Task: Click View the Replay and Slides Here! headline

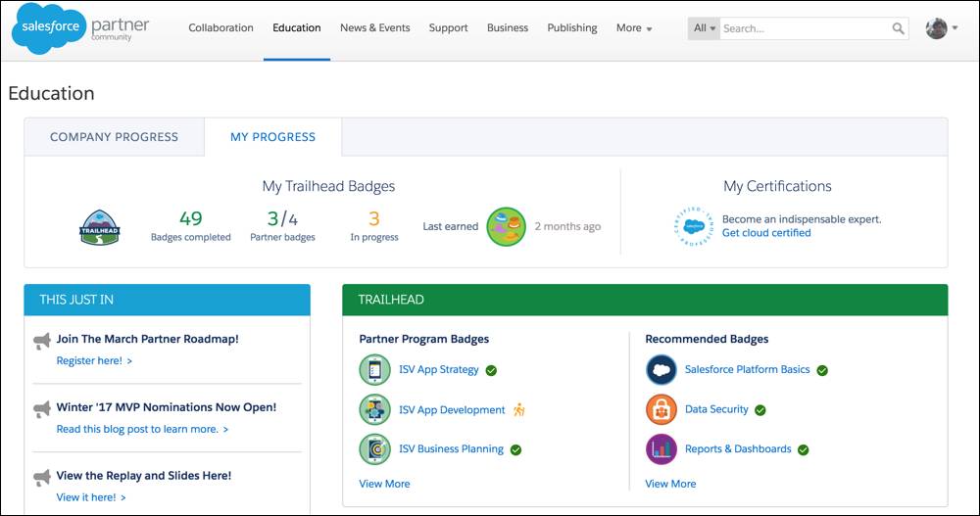Action: (x=144, y=476)
